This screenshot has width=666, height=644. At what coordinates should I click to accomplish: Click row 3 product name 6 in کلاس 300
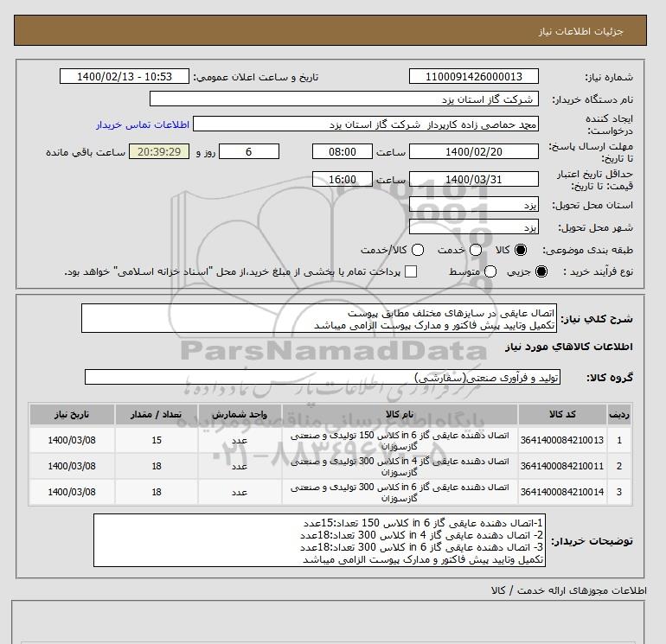(400, 493)
